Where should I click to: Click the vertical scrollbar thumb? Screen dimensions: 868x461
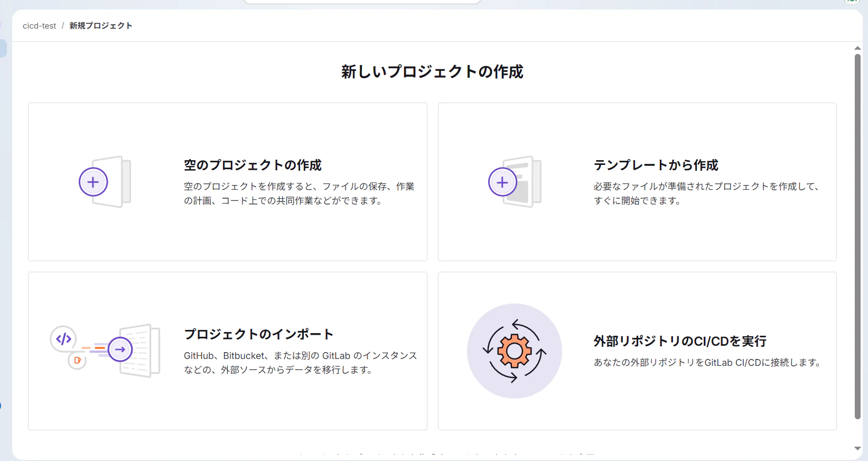click(857, 236)
